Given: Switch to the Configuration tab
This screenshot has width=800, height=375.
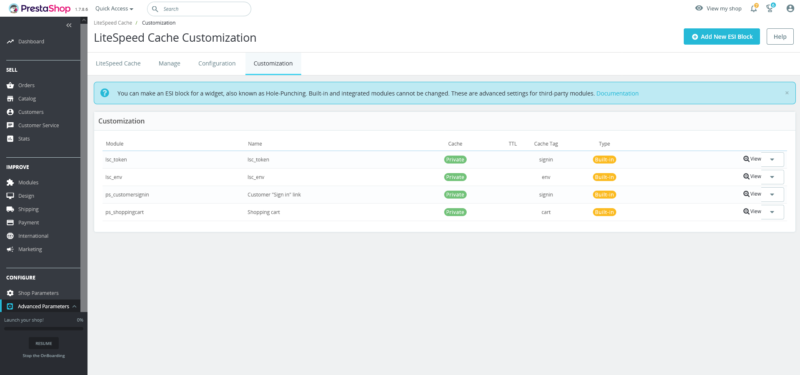Looking at the screenshot, I should point(217,64).
